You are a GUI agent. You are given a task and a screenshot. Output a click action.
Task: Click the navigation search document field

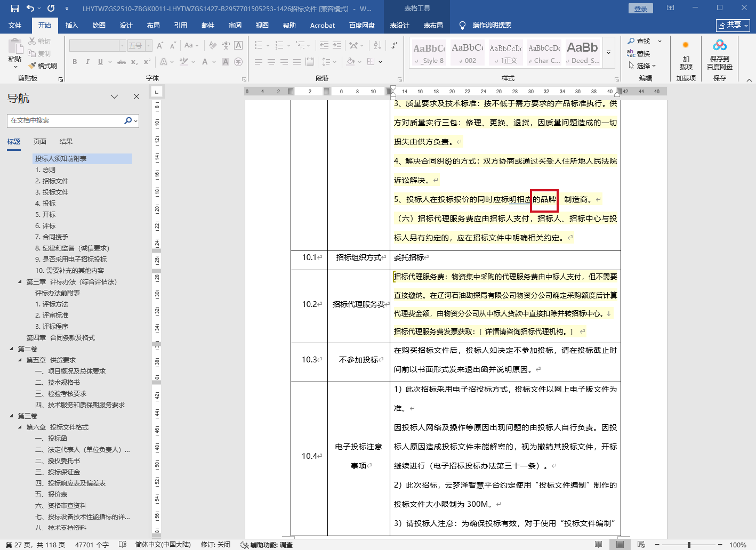pyautogui.click(x=66, y=120)
